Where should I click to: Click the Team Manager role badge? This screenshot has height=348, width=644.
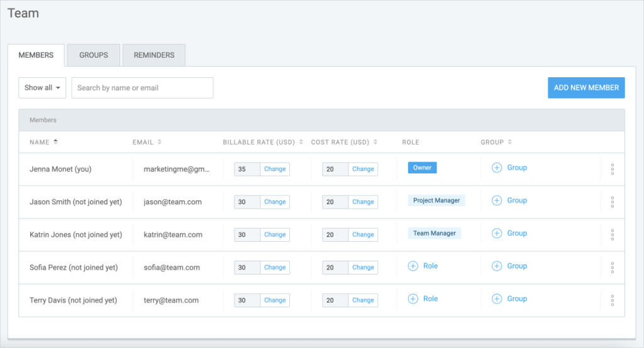(434, 233)
